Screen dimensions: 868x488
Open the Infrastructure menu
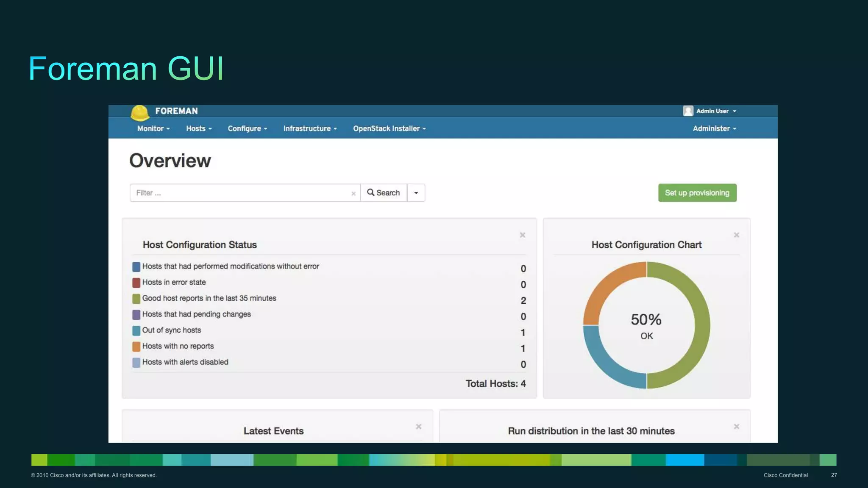tap(310, 128)
